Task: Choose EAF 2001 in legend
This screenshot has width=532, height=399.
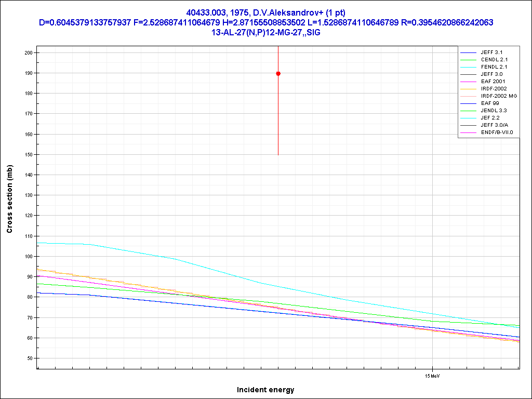Action: tap(493, 82)
